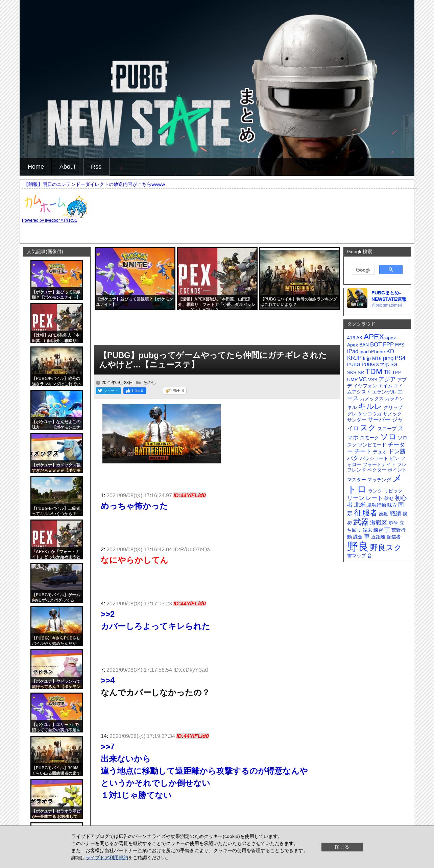Open sidebar 速報 APEX芸能人 thumbnail

click(57, 323)
